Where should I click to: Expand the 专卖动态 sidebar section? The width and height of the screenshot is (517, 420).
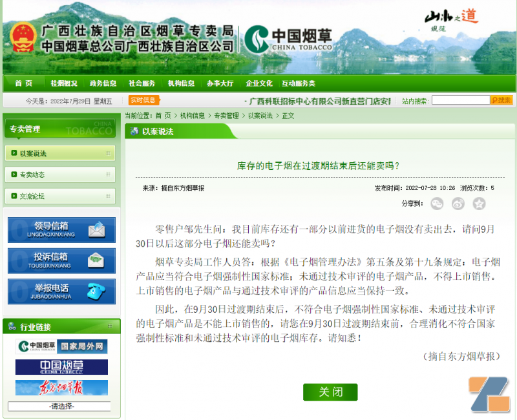(x=39, y=174)
